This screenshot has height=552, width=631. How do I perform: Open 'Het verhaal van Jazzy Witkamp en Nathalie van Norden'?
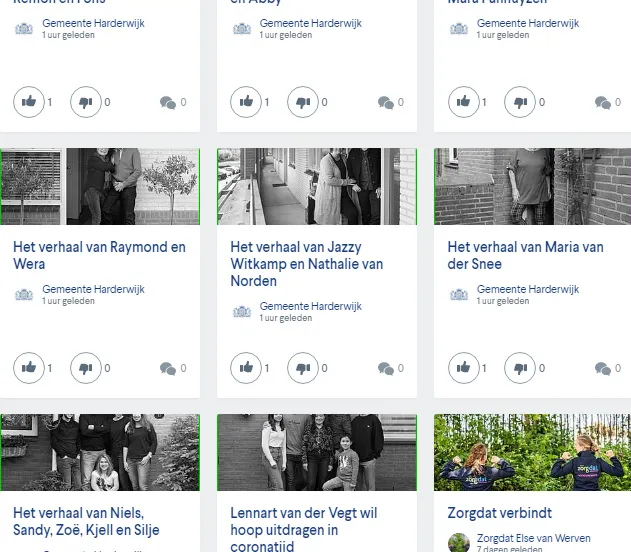[307, 264]
